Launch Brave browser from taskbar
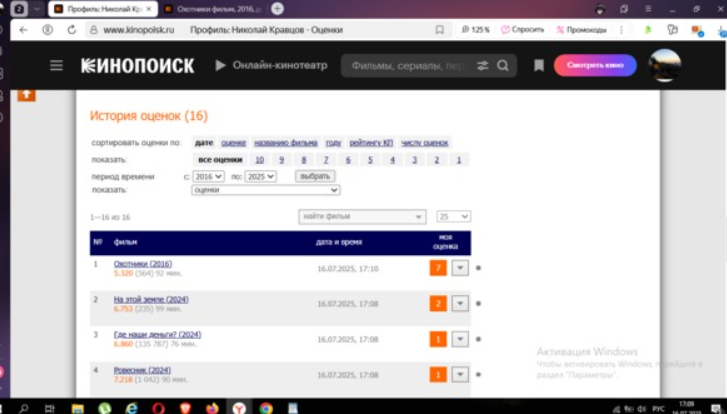 click(185, 408)
